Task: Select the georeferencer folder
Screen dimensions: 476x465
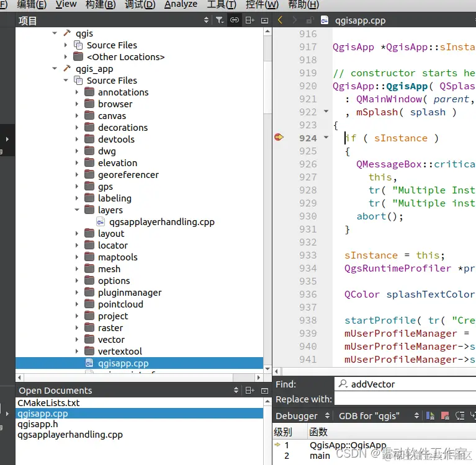Action: pos(128,174)
